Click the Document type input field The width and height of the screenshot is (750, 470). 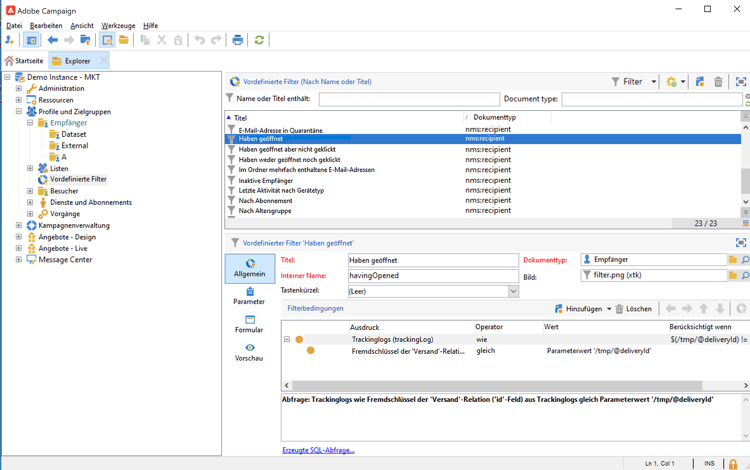[652, 99]
